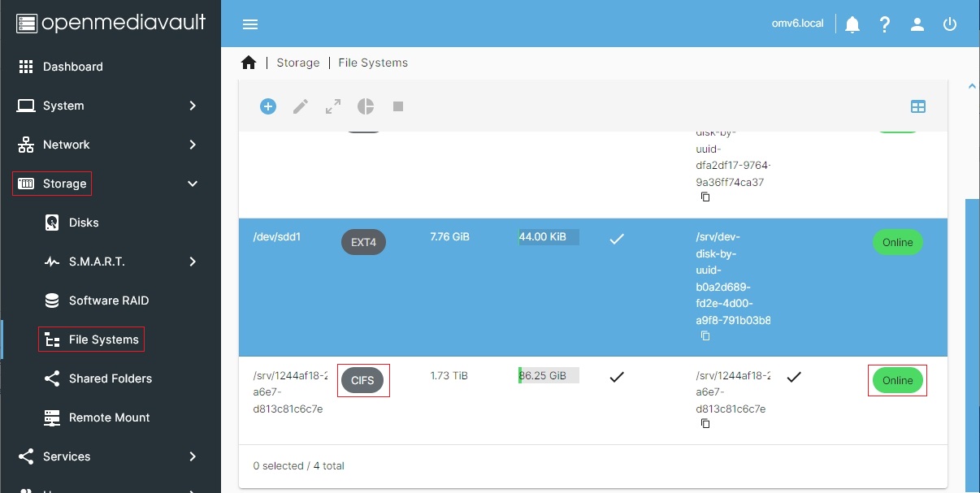Click the edit pencil icon in toolbar
This screenshot has width=980, height=493.
coord(301,106)
